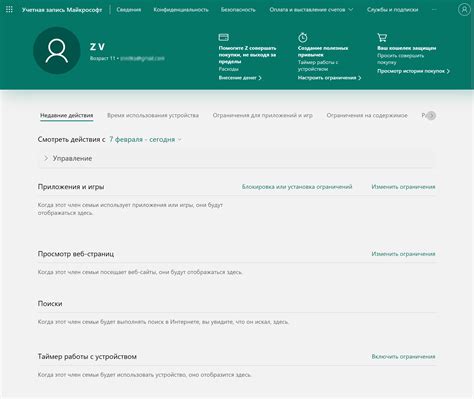Switch to Ограничения на содержимое tab
The image size is (474, 399).
pyautogui.click(x=367, y=115)
